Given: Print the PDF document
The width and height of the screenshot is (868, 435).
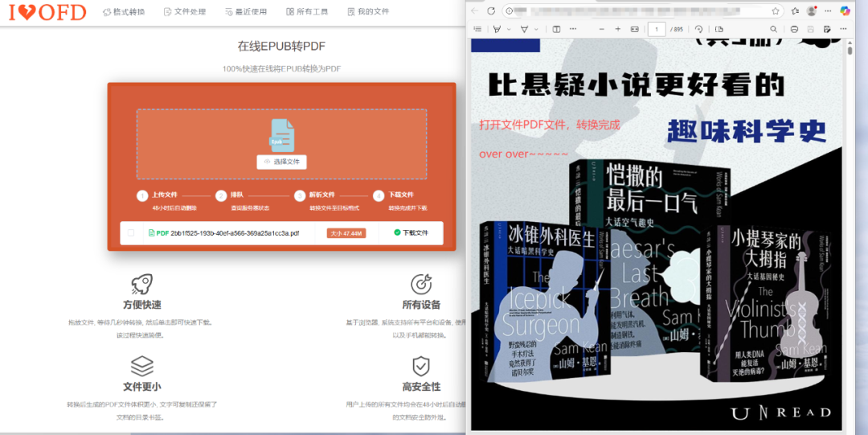Looking at the screenshot, I should pos(794,29).
